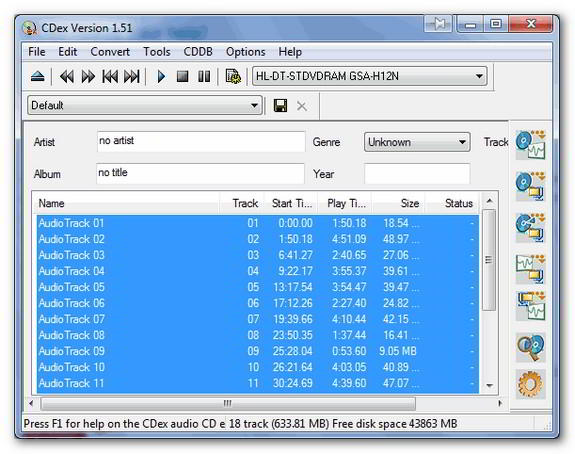This screenshot has height=454, width=575.
Task: Select the AudioTrack 11 row
Action: coord(257,384)
